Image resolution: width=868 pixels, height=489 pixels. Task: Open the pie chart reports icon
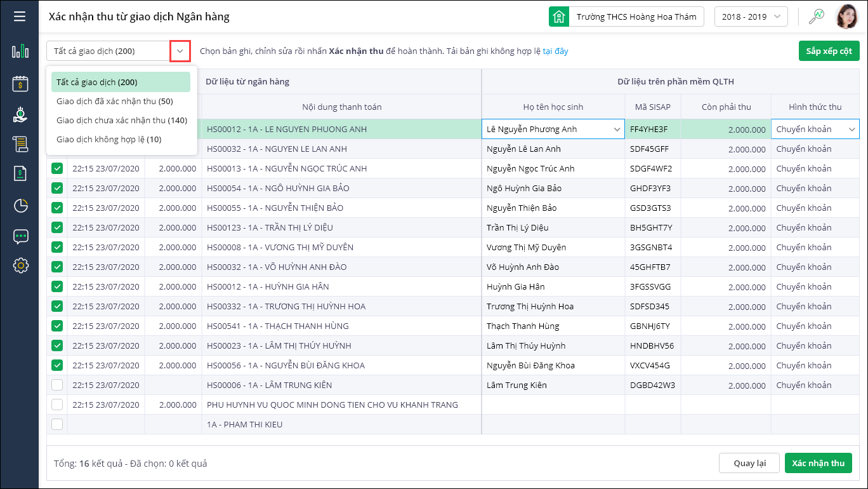click(x=20, y=205)
